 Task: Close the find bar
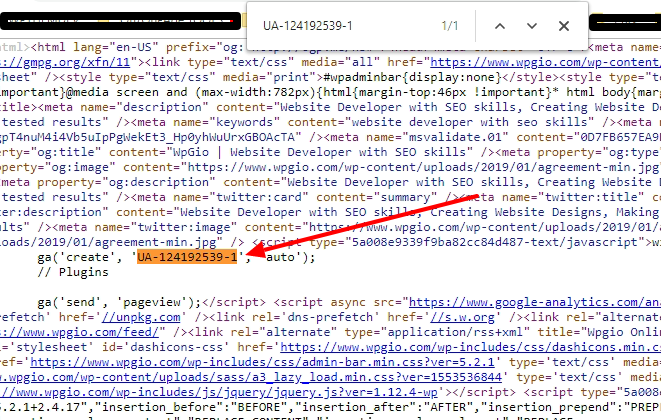click(564, 26)
